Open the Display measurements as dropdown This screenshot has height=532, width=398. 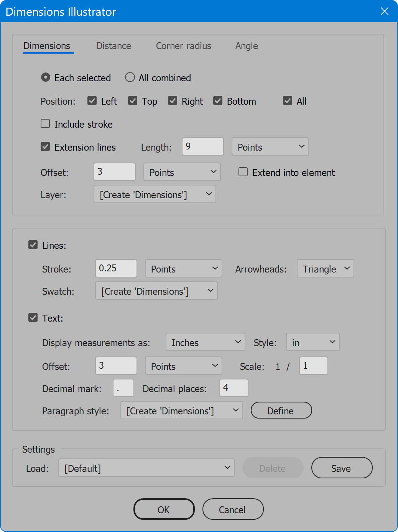(x=205, y=342)
